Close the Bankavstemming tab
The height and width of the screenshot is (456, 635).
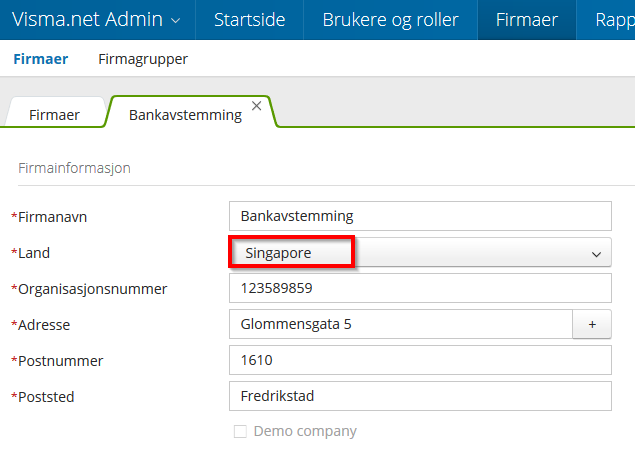[257, 105]
